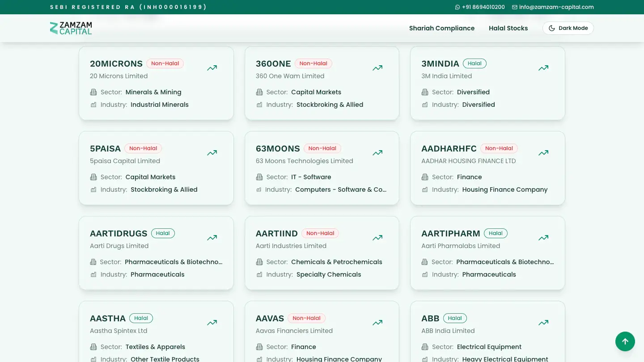This screenshot has height=362, width=644.
Task: Click the sector building icon on AADHARHFC card
Action: coord(425,177)
